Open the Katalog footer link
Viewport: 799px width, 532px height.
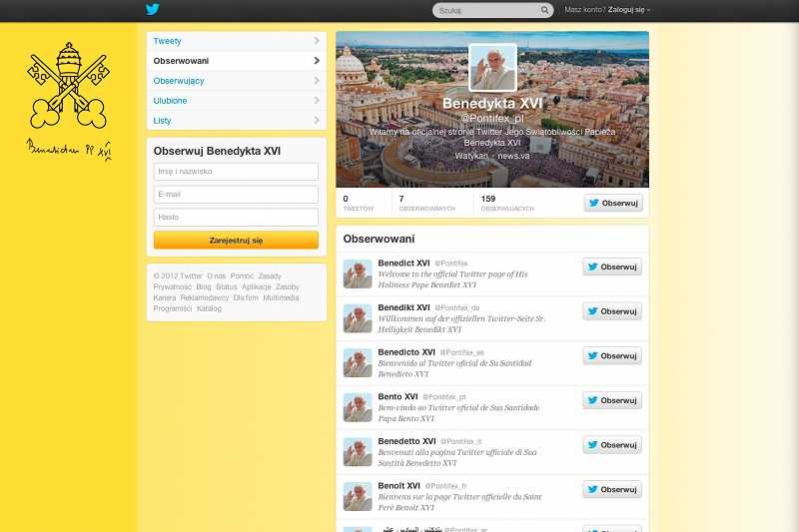(x=209, y=308)
